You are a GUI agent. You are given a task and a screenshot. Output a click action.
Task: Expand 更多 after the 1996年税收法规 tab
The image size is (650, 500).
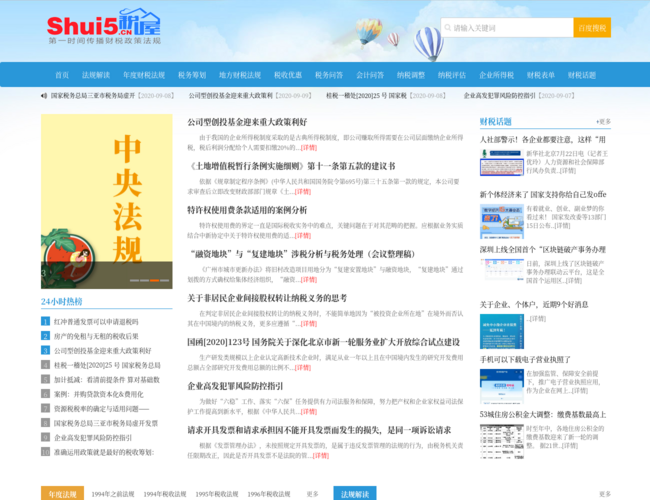312,494
